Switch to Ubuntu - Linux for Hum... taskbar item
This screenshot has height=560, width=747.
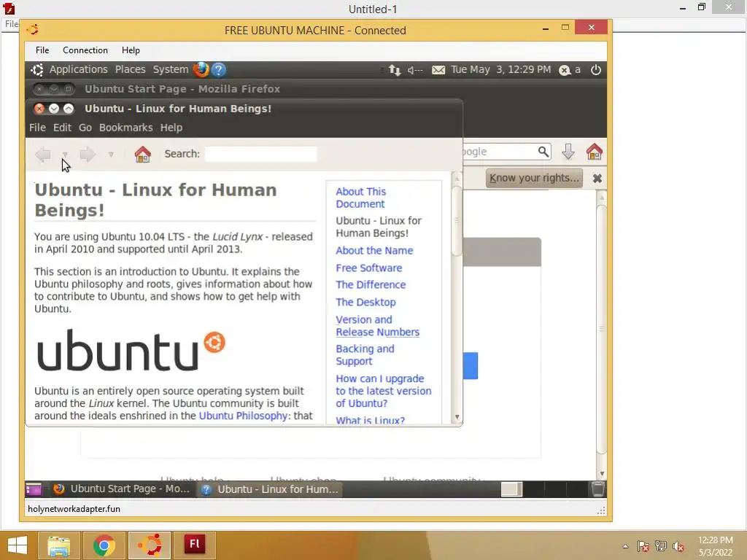(270, 489)
